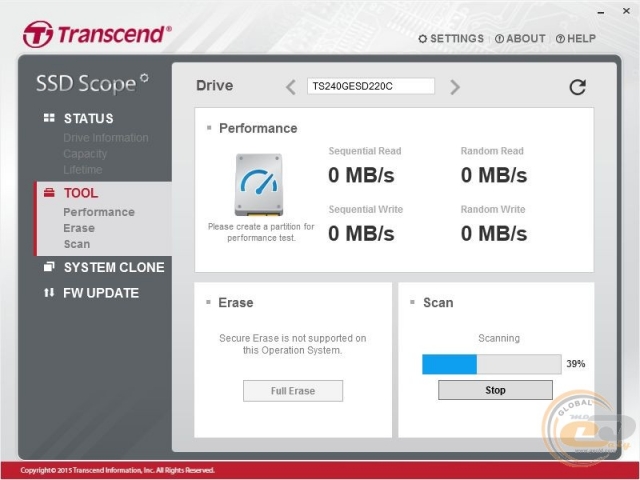Click the HELP question-mark icon
The height and width of the screenshot is (480, 640).
click(560, 39)
